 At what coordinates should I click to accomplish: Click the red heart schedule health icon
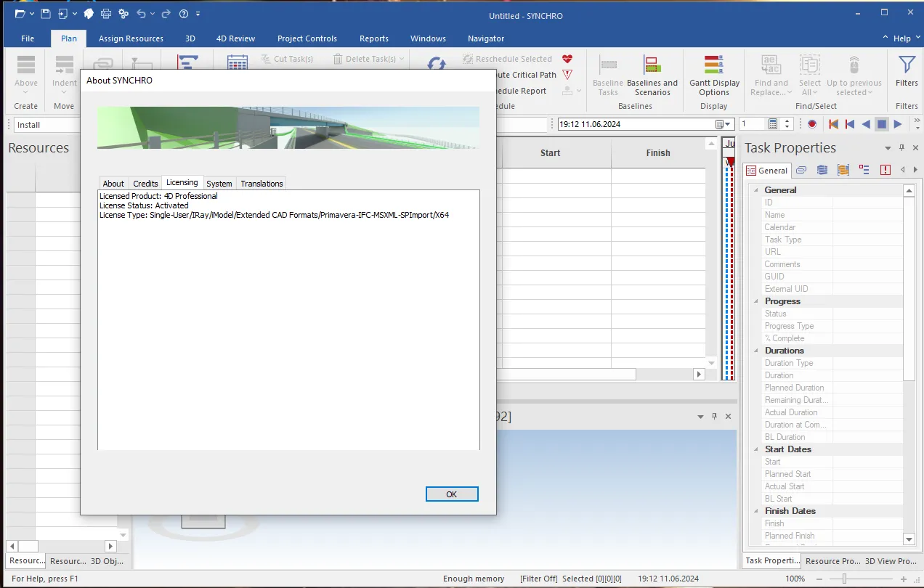point(567,59)
